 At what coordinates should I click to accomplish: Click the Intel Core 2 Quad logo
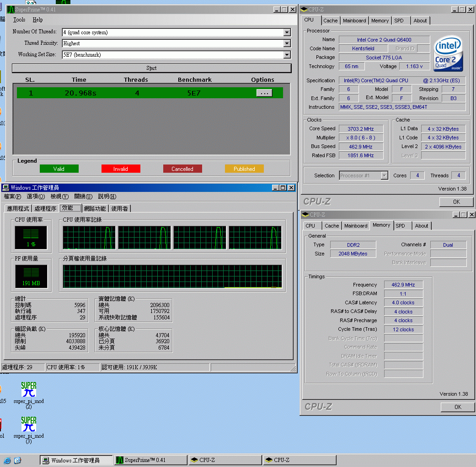[448, 53]
